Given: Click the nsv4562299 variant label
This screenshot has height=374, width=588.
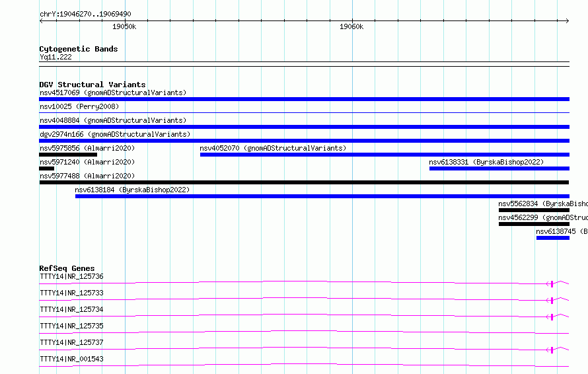Looking at the screenshot, I should point(543,217).
